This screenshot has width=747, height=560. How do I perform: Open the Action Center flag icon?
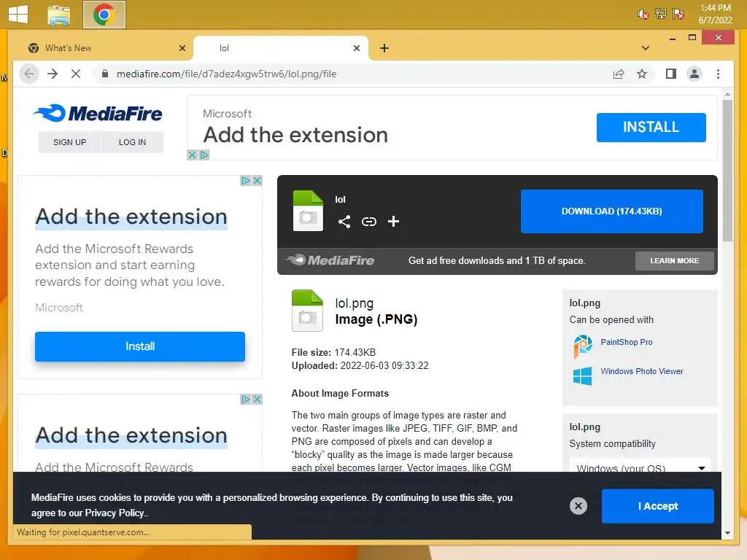tap(678, 14)
